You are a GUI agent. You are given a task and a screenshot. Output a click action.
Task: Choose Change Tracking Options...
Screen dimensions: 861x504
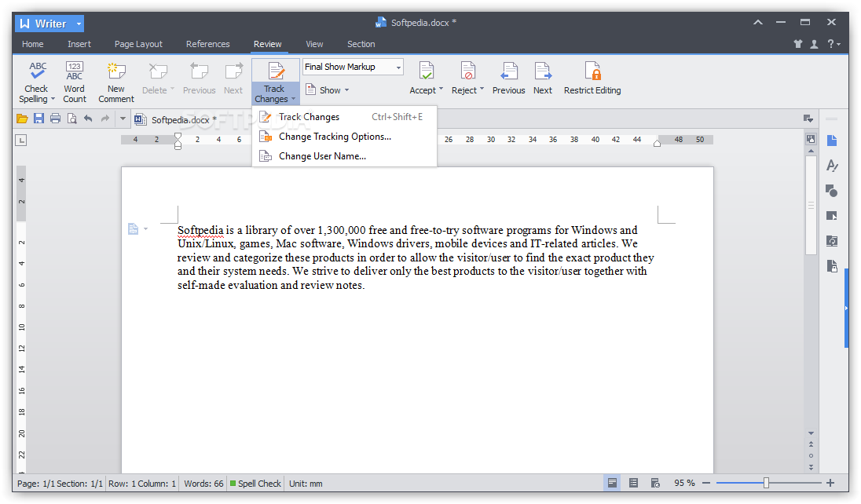(344, 137)
